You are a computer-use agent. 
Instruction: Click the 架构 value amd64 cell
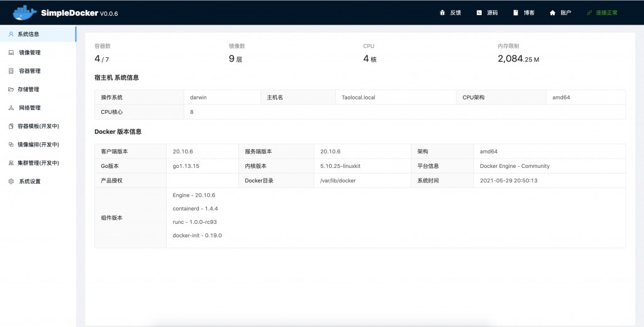pos(550,152)
